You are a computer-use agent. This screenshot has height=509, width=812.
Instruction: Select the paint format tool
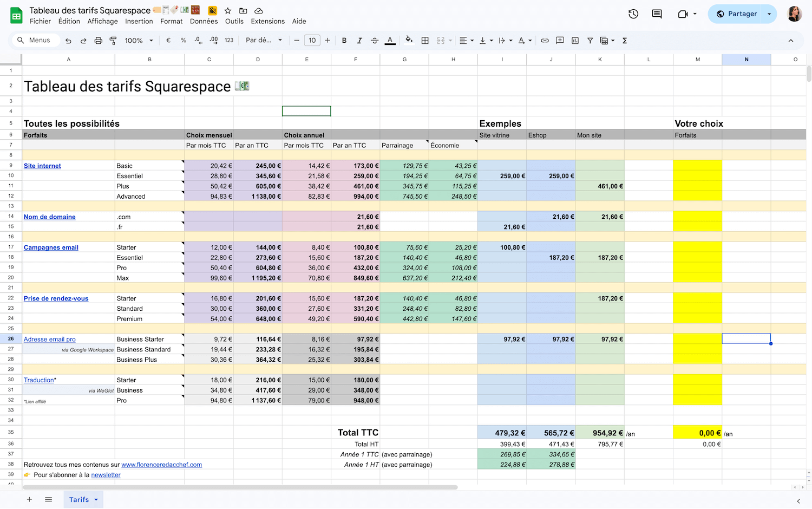point(113,40)
